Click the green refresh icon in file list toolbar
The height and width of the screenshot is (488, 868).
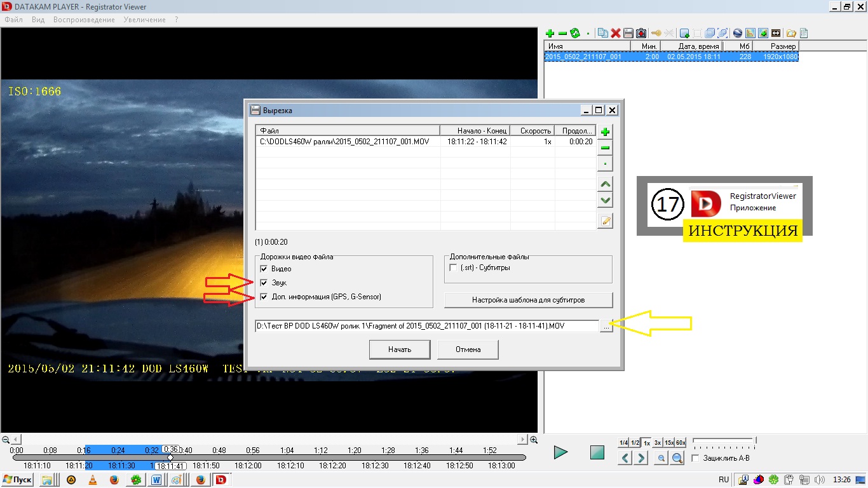[x=575, y=33]
